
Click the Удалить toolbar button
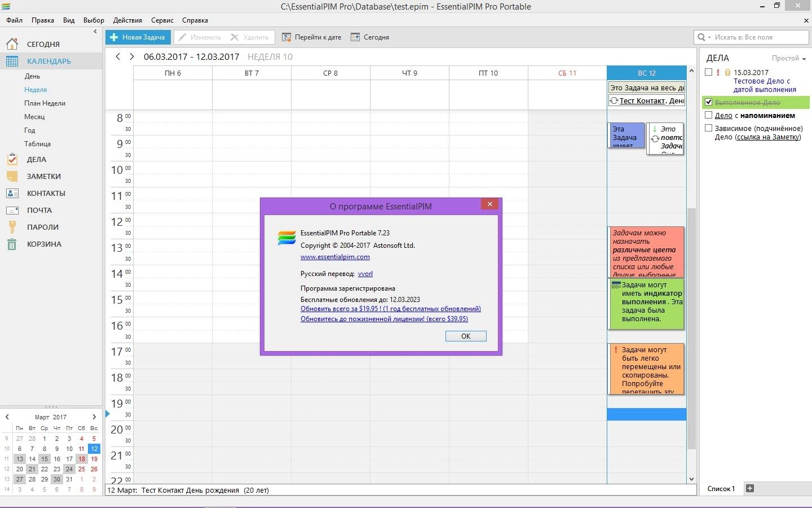pyautogui.click(x=250, y=37)
